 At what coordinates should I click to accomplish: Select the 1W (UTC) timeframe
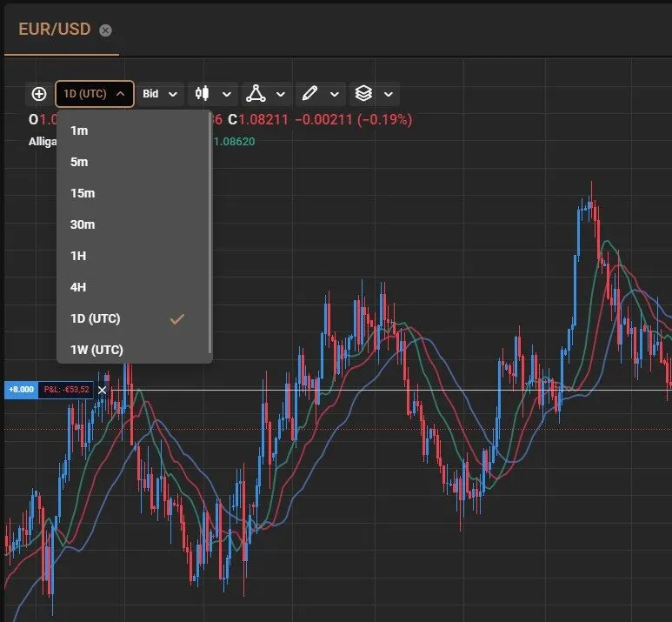[96, 350]
